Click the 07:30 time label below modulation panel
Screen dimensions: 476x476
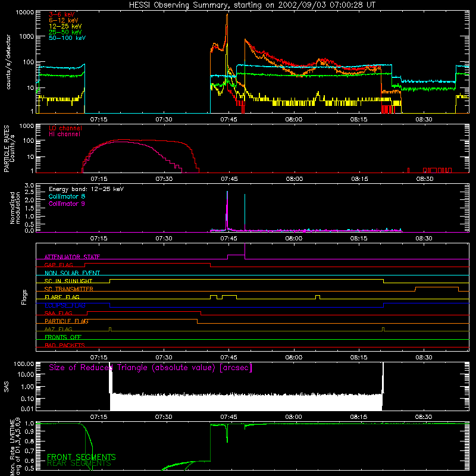click(164, 239)
